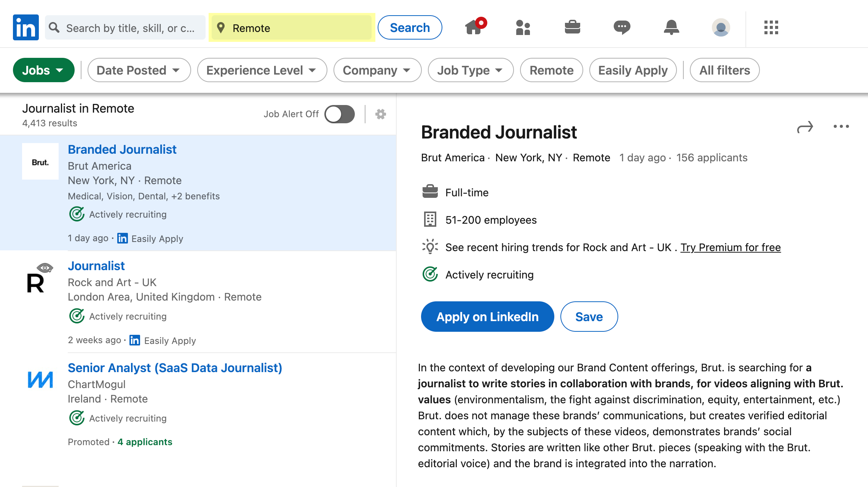Expand the Experience Level filter dropdown
The width and height of the screenshot is (868, 487).
click(x=262, y=70)
